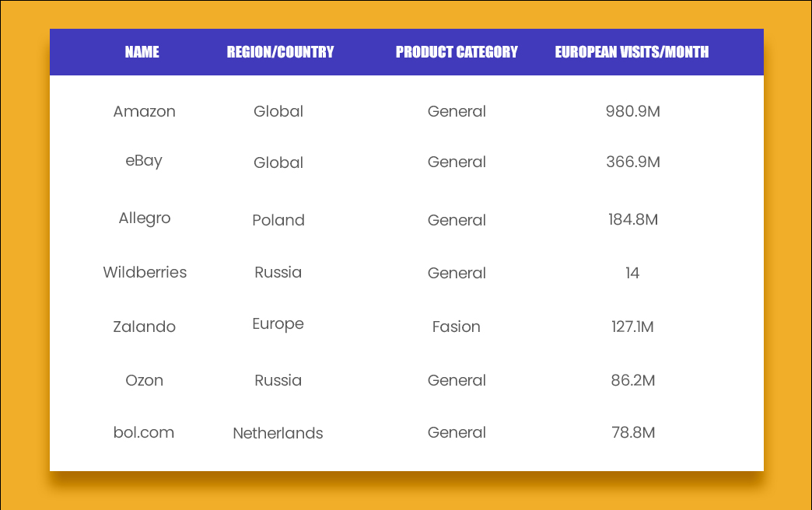Click General in the bol.com row

click(457, 432)
